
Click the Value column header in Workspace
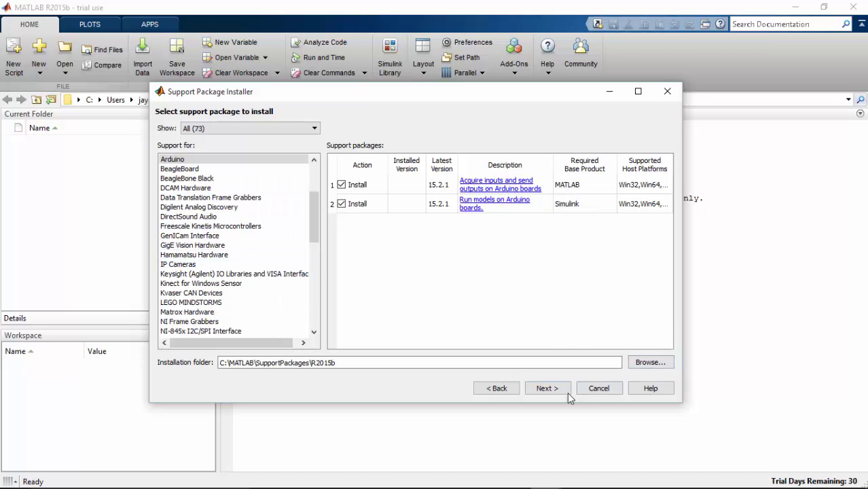97,351
